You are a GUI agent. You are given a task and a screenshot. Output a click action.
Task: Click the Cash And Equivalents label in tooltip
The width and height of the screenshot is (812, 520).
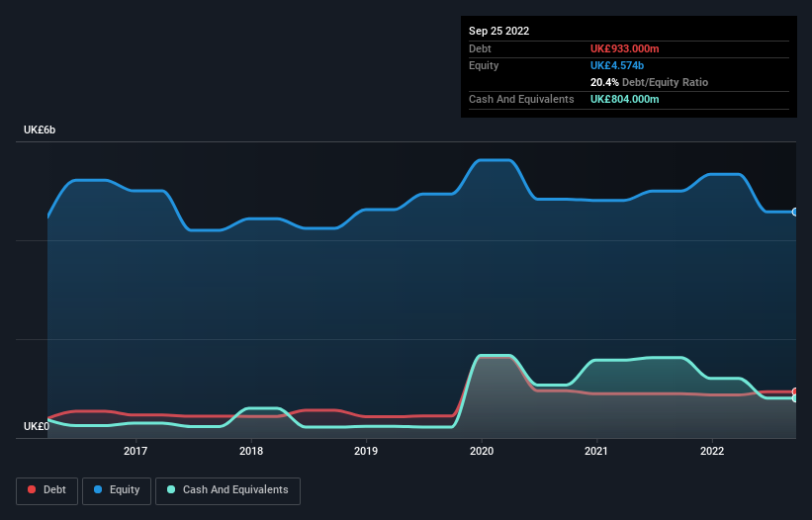click(521, 99)
